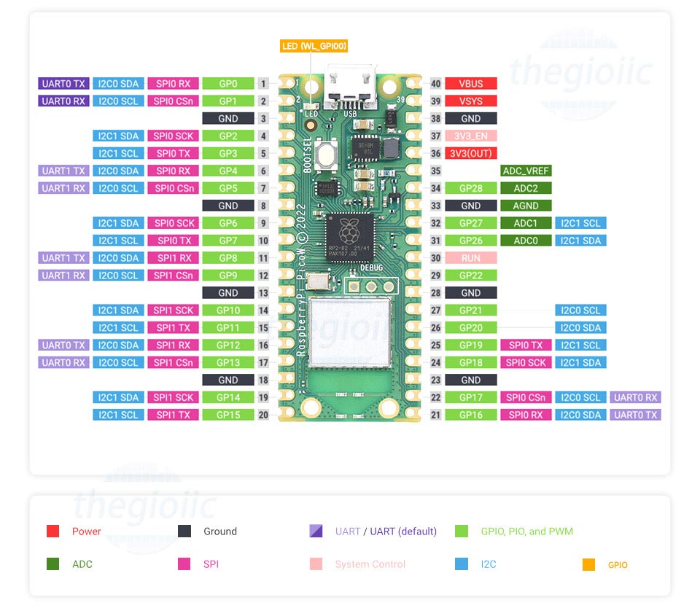Click the middle DEBUG pad on the board

coord(371,287)
